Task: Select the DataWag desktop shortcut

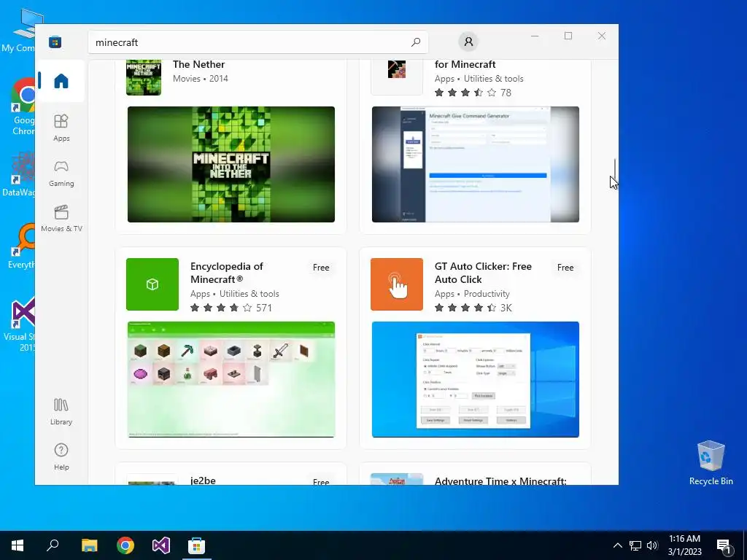Action: [x=18, y=174]
